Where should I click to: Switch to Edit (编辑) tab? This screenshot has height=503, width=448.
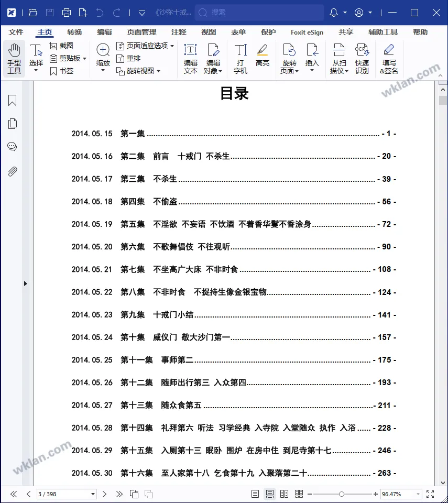pyautogui.click(x=104, y=32)
